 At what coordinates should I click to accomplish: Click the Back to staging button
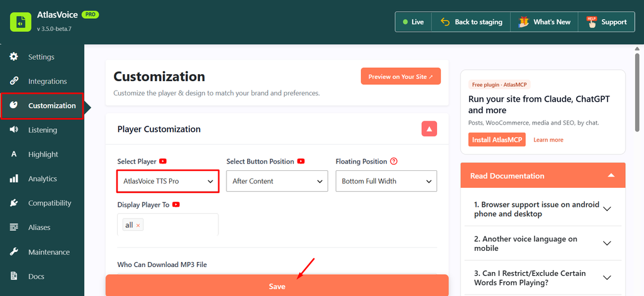470,22
